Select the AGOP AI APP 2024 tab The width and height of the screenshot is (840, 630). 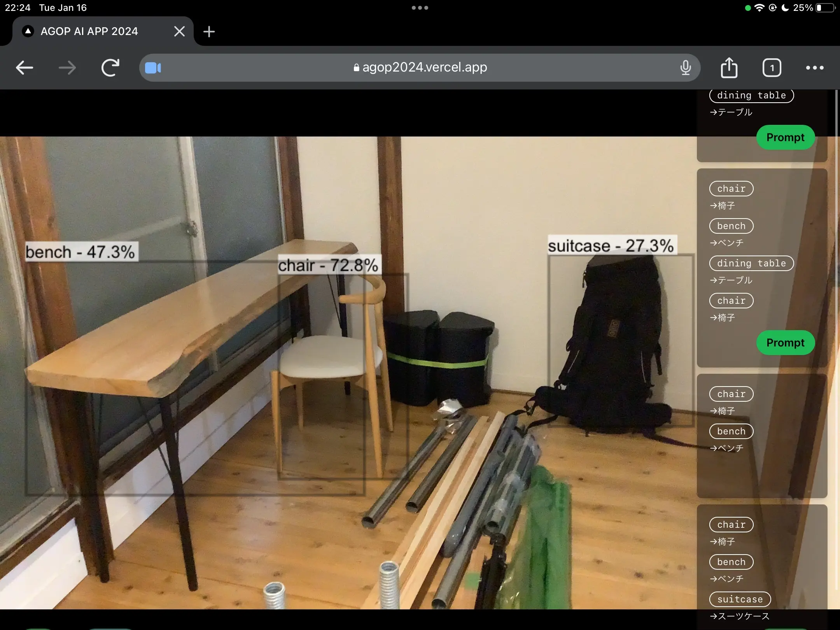pyautogui.click(x=89, y=31)
